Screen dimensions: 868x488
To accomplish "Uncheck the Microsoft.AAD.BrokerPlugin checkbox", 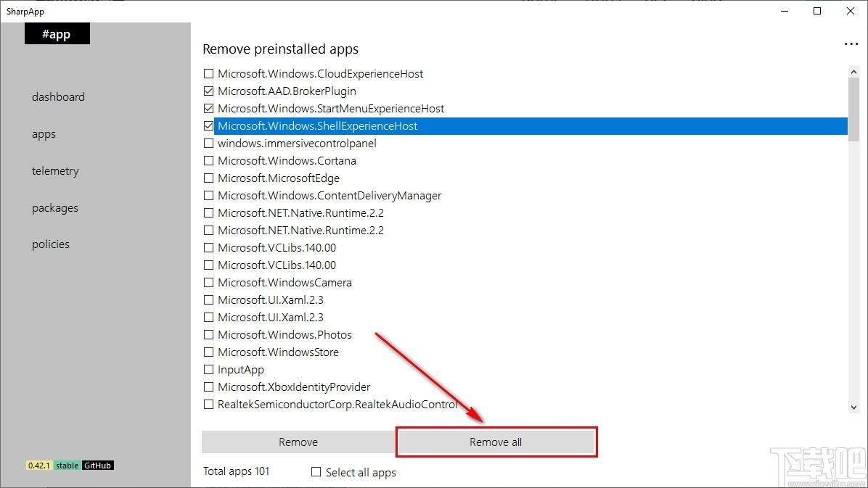I will pyautogui.click(x=209, y=91).
